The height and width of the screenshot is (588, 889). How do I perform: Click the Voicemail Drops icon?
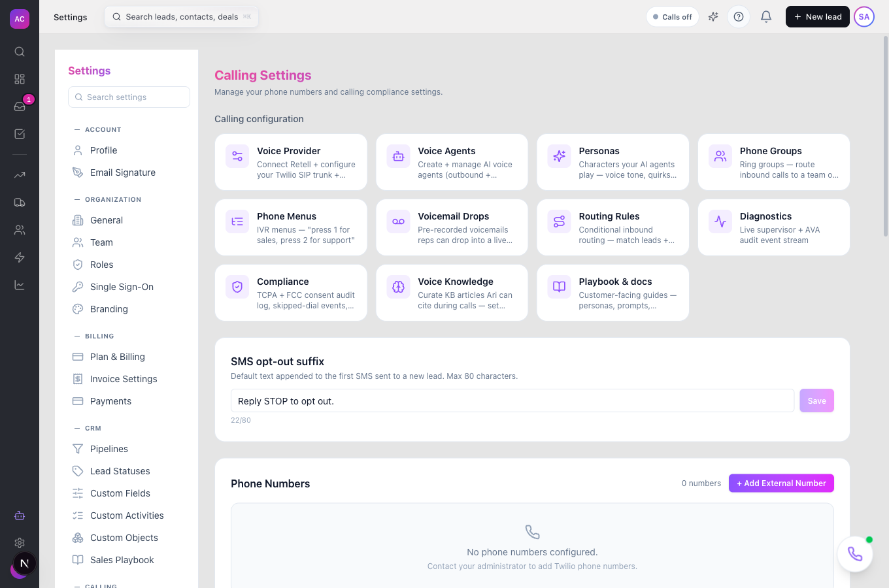point(398,221)
